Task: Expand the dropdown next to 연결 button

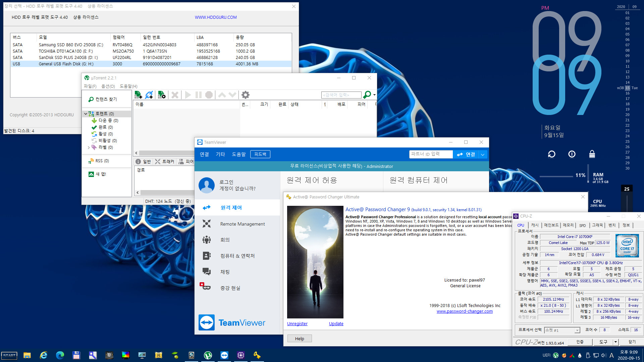Action: coord(483,154)
